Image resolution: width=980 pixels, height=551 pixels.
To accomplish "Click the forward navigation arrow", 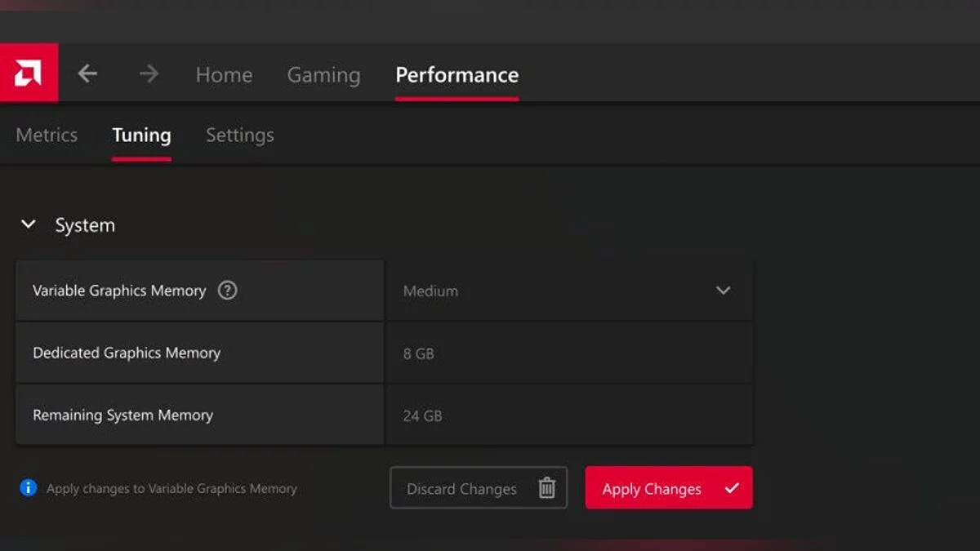I will (x=149, y=74).
